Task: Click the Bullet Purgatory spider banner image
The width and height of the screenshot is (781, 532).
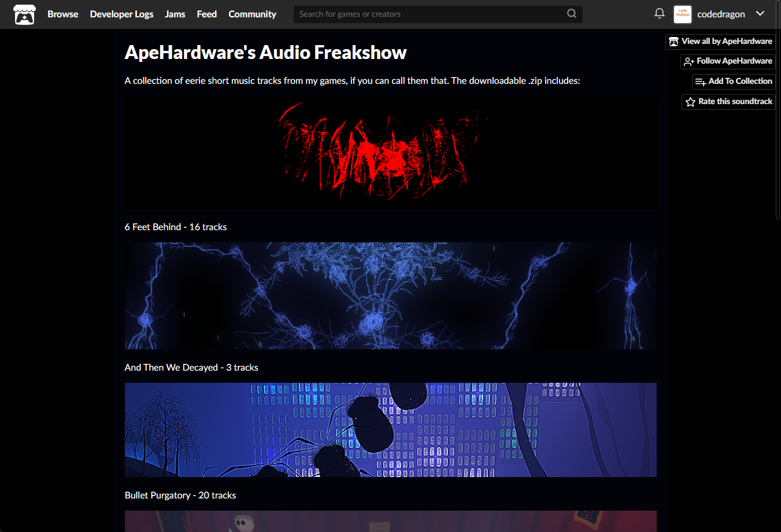Action: pos(391,430)
